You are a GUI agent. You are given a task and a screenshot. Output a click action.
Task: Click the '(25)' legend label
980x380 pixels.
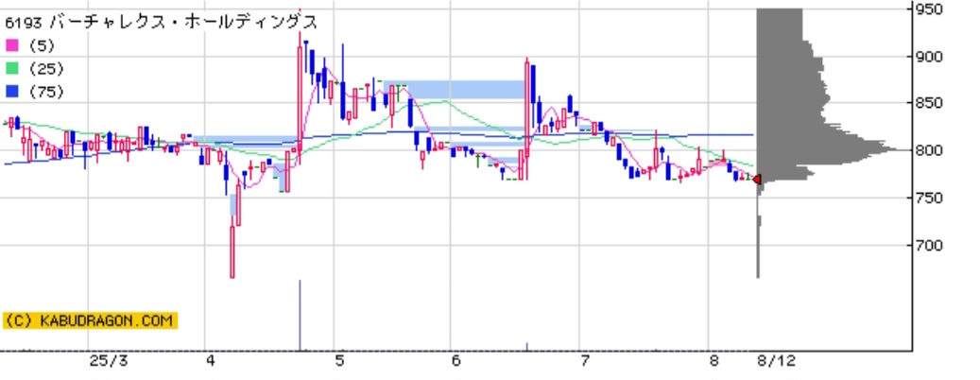click(46, 69)
